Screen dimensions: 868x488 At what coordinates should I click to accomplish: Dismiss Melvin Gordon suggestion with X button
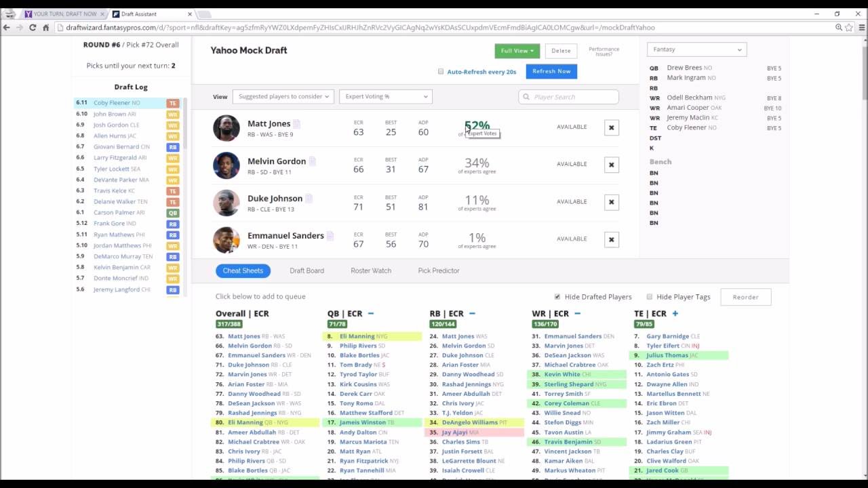(x=611, y=165)
